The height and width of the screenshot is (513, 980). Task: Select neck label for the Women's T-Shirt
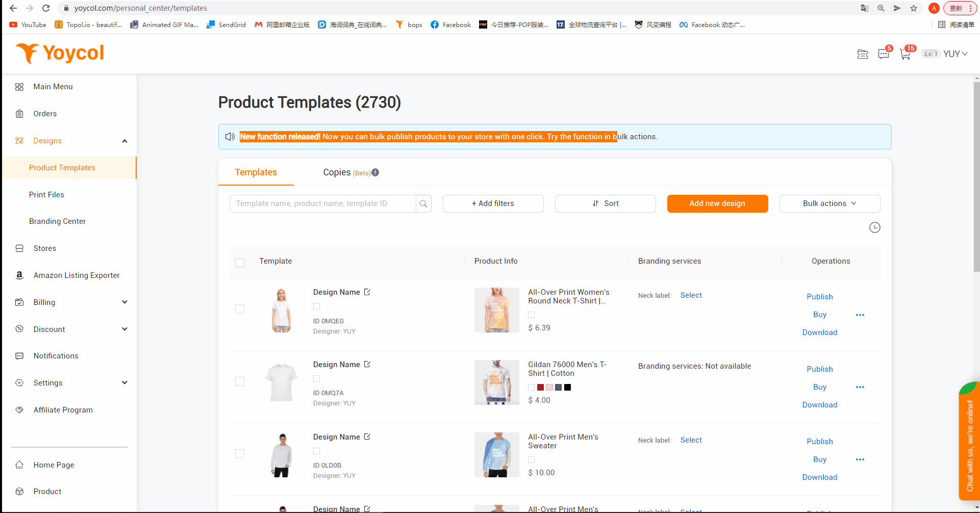(691, 295)
